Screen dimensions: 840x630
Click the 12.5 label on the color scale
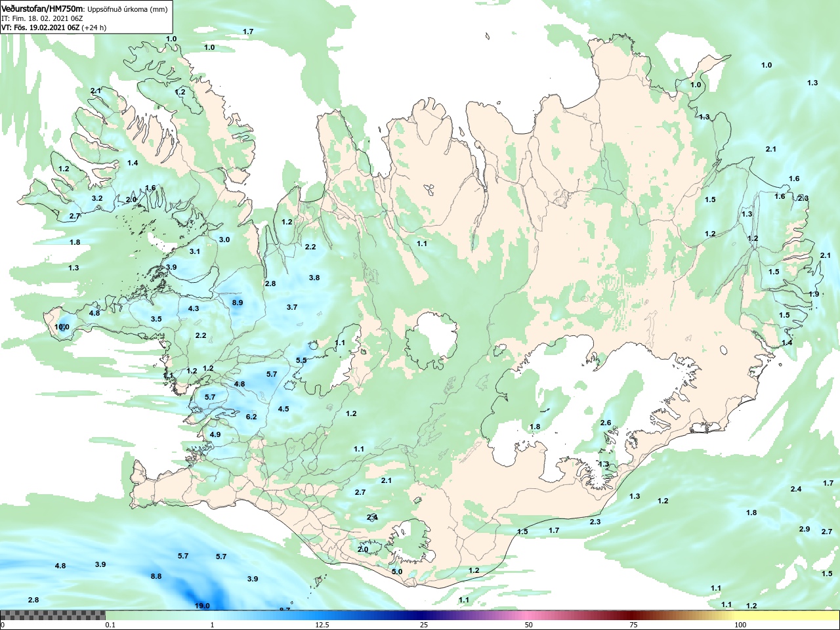pyautogui.click(x=322, y=625)
